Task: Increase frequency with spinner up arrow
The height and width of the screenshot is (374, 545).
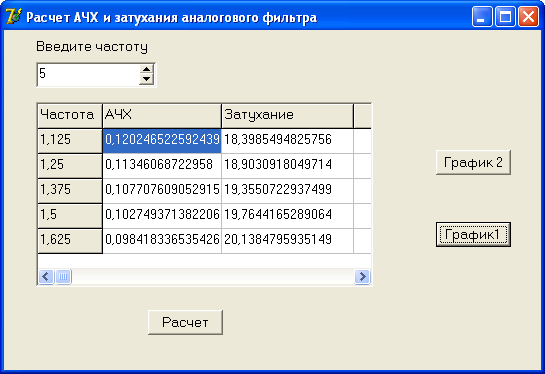Action: point(147,70)
